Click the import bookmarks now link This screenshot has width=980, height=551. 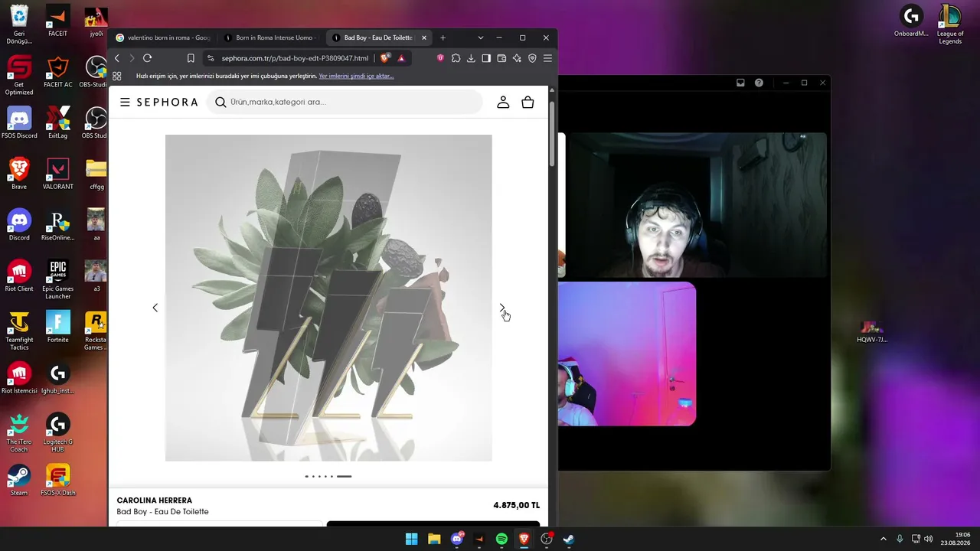[356, 77]
